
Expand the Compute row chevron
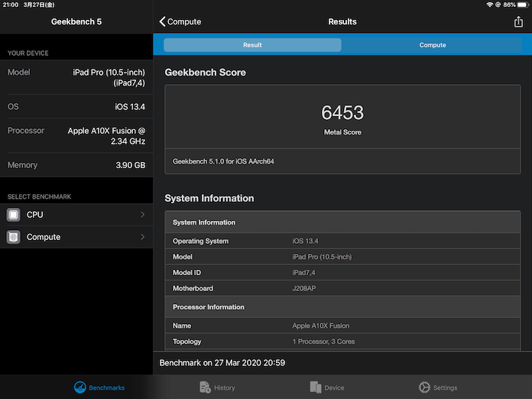(142, 237)
